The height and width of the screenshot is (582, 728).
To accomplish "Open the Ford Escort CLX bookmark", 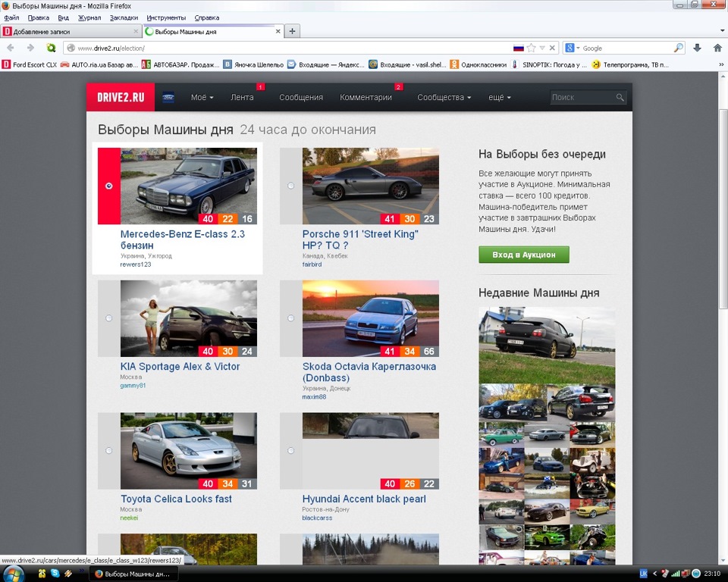I will [x=30, y=65].
